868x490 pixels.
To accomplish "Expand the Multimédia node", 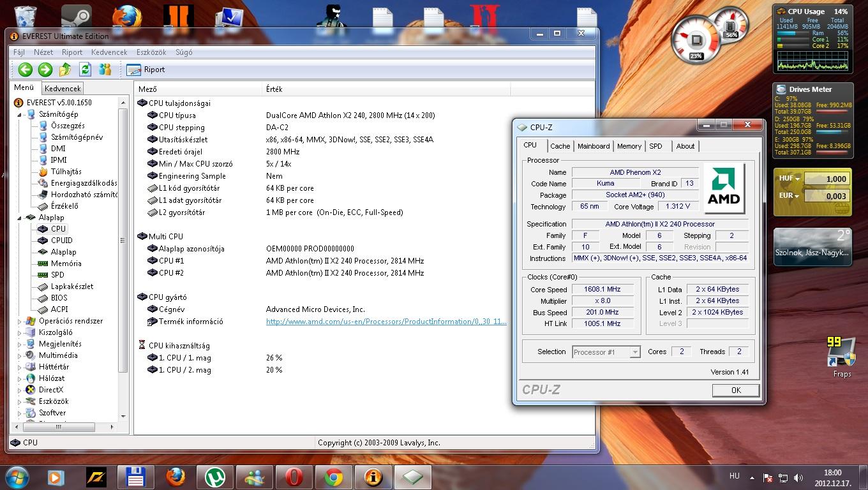I will click(20, 355).
